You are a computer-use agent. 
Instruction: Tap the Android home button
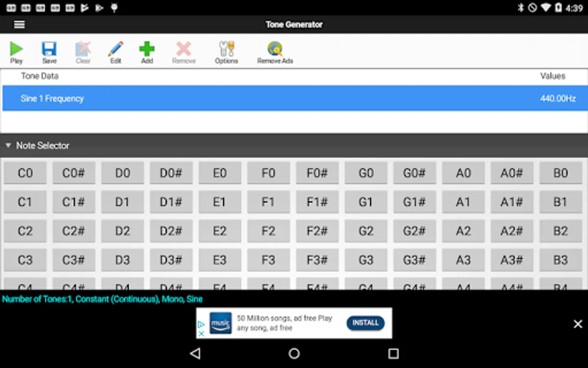coord(294,353)
